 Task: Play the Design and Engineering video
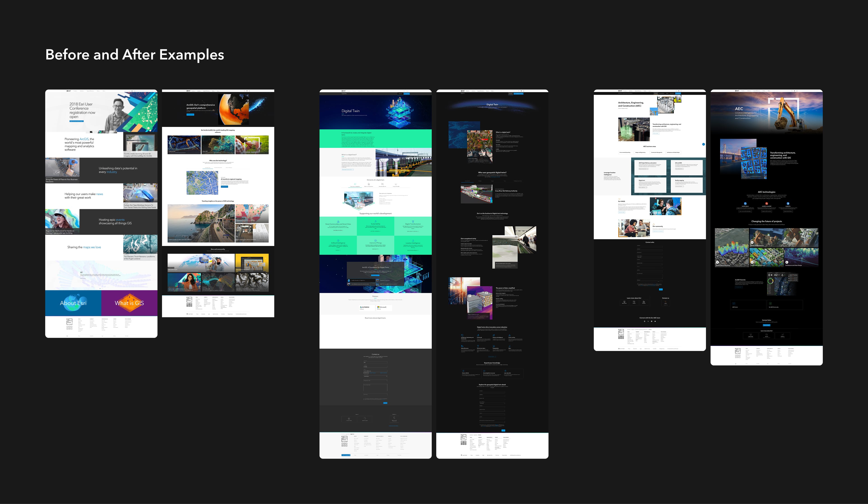(752, 242)
